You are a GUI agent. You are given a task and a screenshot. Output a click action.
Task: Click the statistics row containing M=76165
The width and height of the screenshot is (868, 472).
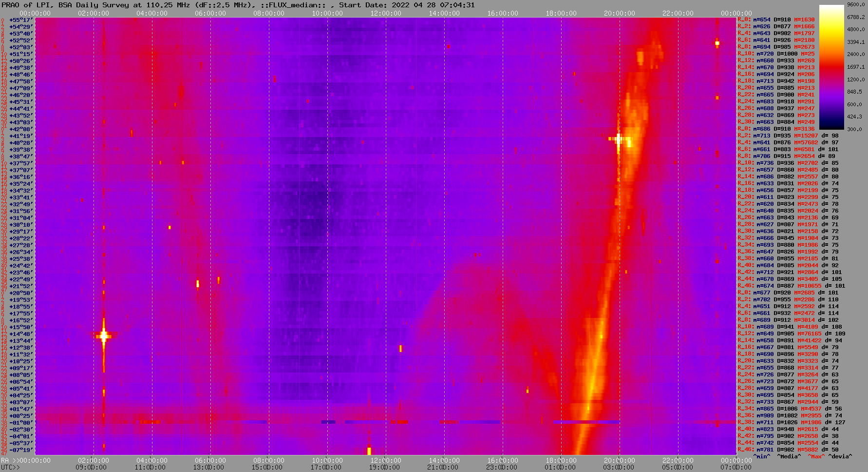(x=792, y=334)
